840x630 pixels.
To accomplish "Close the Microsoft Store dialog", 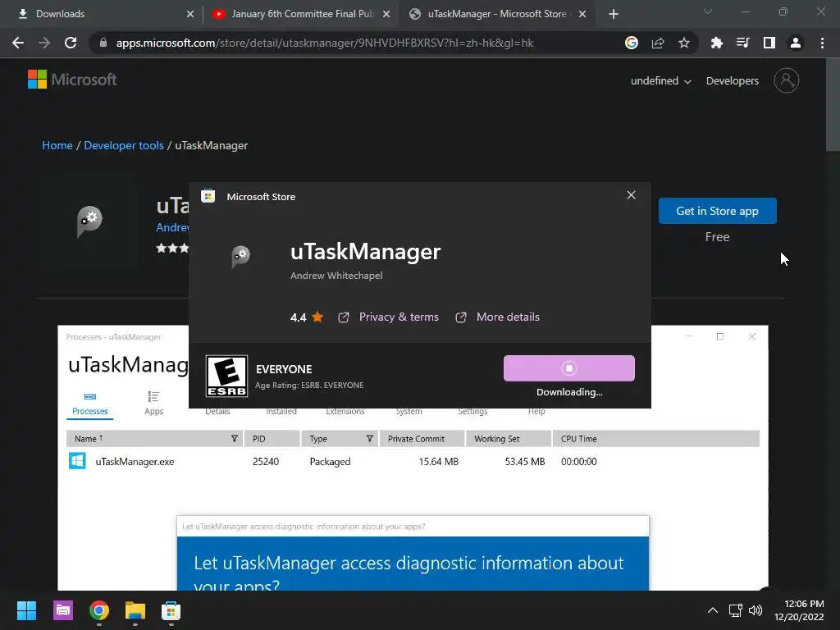I will [x=631, y=195].
